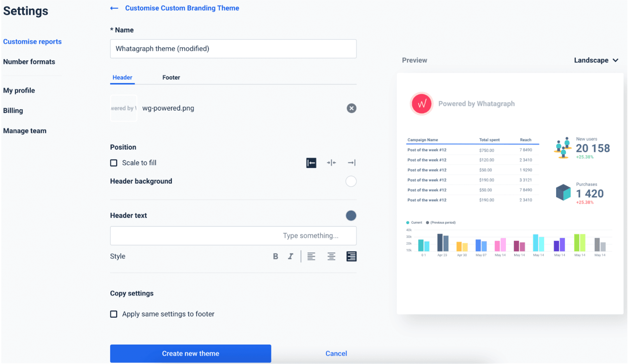
Task: Click the (Previous period) legend item
Action: (441, 223)
